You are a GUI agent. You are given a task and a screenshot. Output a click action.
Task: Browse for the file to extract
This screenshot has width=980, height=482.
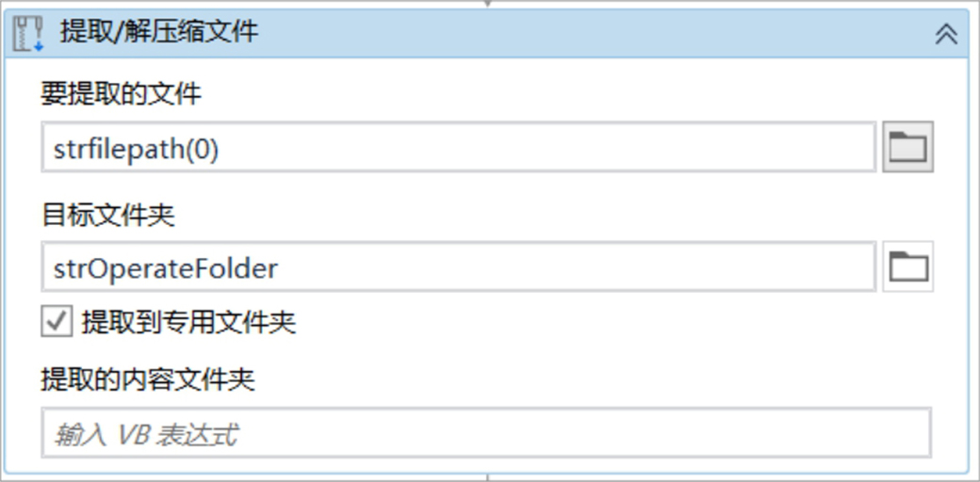point(907,147)
